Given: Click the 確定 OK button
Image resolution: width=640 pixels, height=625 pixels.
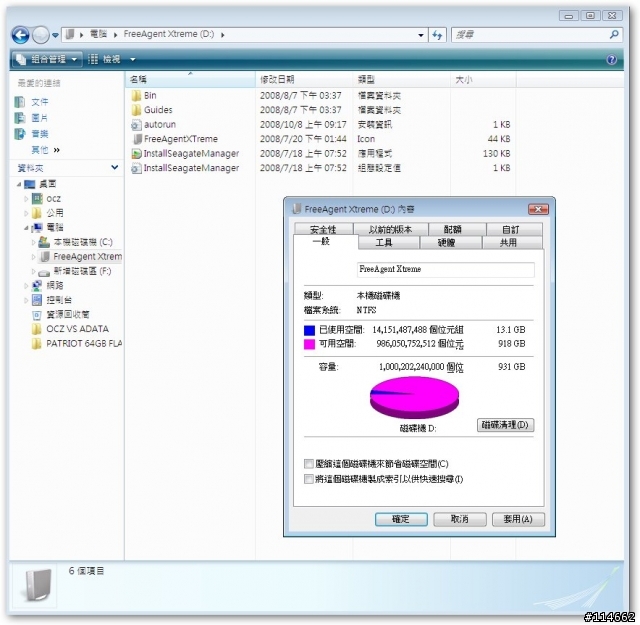Looking at the screenshot, I should point(401,519).
